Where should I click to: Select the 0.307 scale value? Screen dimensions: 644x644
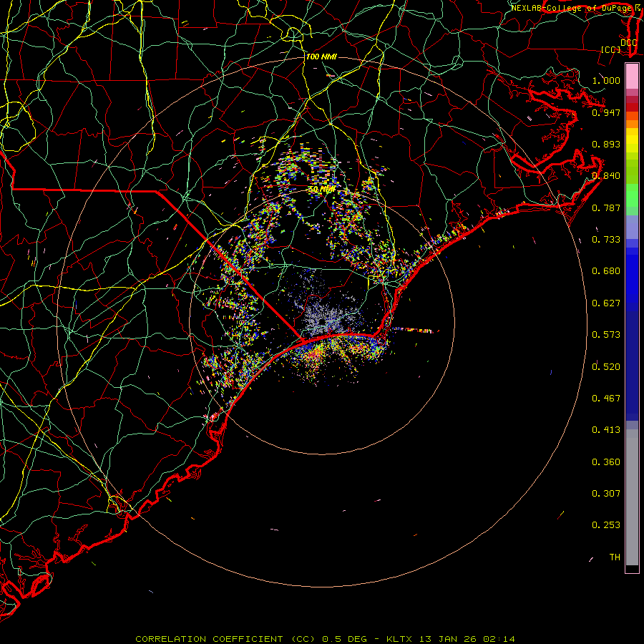[606, 493]
